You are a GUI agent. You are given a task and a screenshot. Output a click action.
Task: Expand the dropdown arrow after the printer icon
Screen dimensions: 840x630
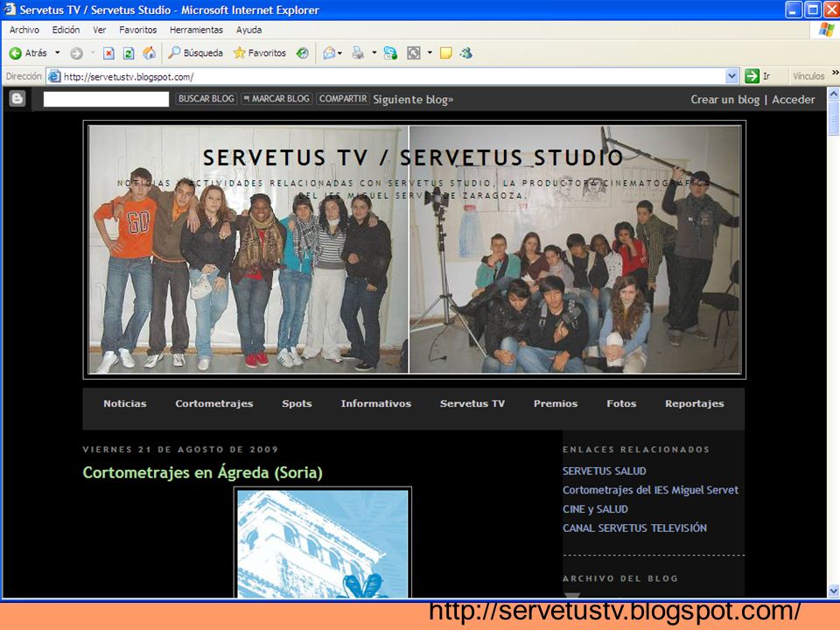coord(374,53)
